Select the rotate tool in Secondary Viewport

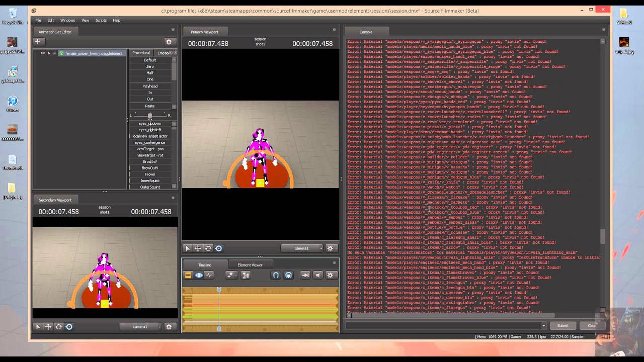(58, 327)
